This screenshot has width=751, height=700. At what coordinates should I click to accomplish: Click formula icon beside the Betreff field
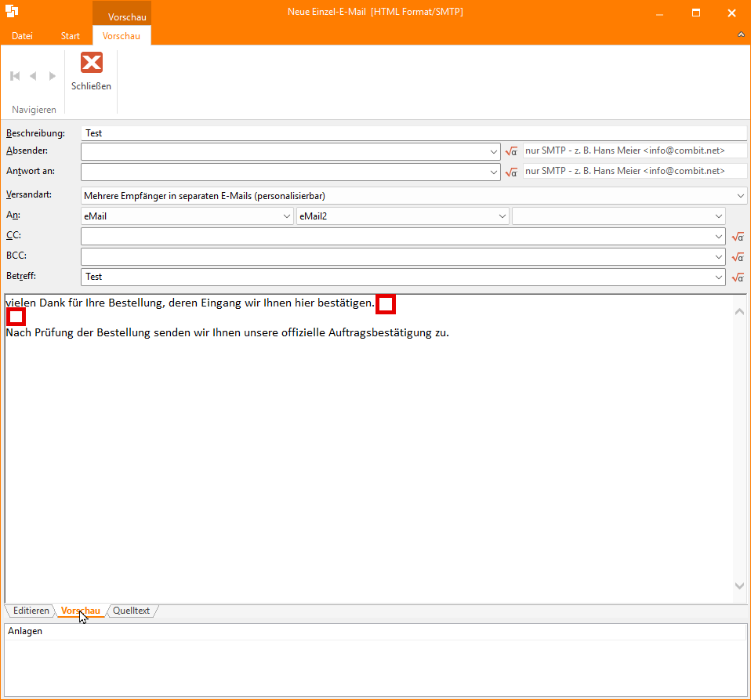pos(737,277)
